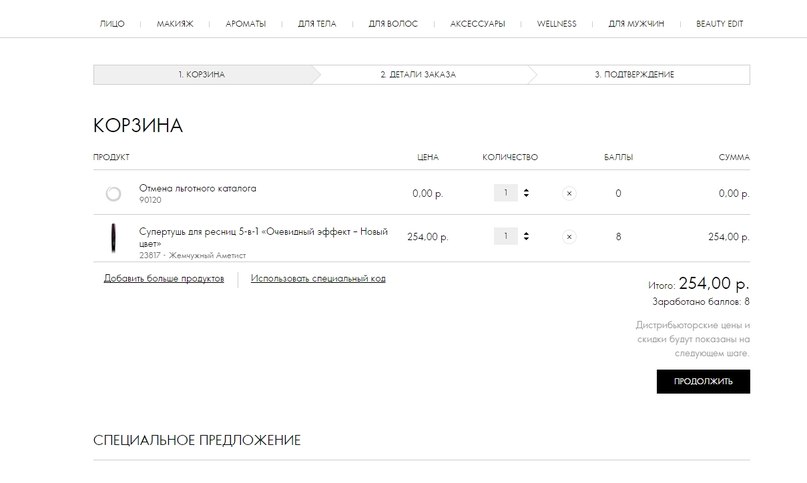The height and width of the screenshot is (483, 807).
Task: Open the Макияж menu category
Action: [175, 24]
